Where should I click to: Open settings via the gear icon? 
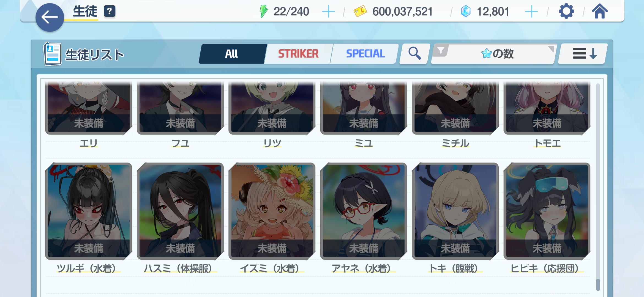[566, 12]
